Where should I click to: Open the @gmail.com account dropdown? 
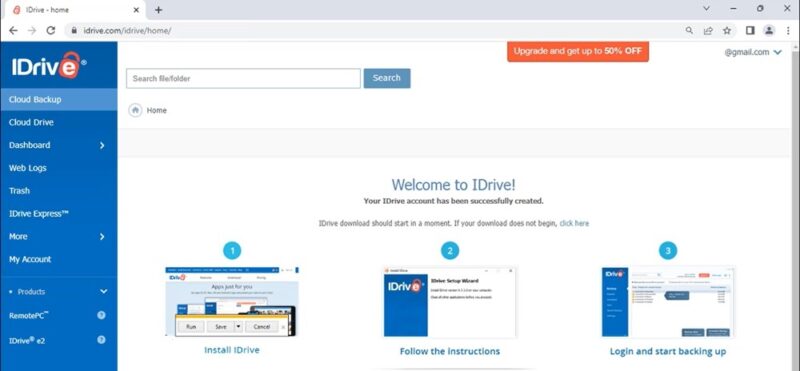[753, 52]
